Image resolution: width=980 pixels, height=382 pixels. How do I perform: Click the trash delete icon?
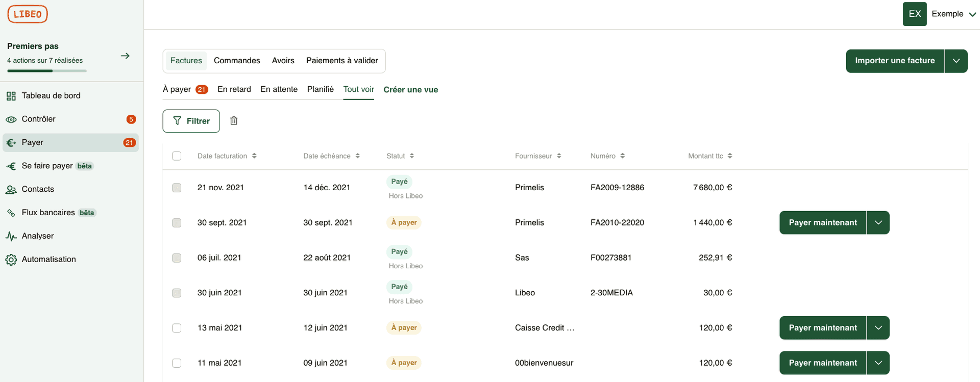click(234, 121)
